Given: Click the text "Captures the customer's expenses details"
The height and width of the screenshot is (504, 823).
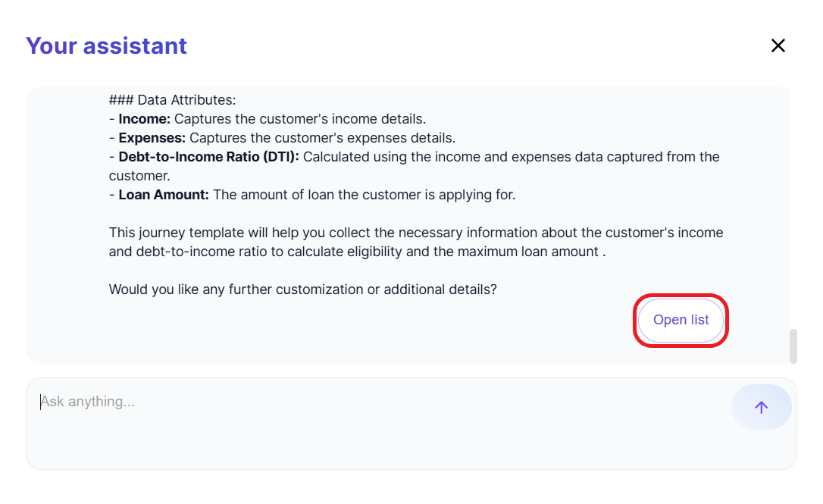Looking at the screenshot, I should click(x=322, y=138).
